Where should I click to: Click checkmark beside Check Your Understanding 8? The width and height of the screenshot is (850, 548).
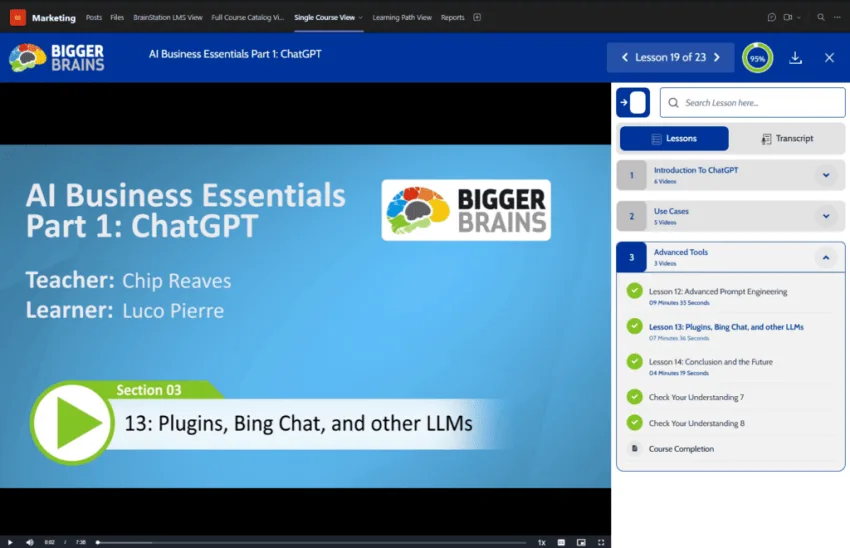point(634,422)
